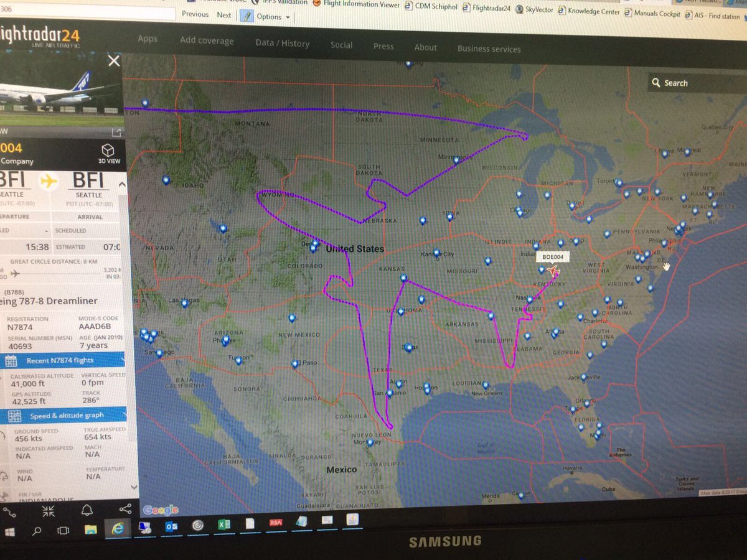Switch to Internet Explorer on taskbar
Viewport: 747px width, 560px height.
coord(117,528)
